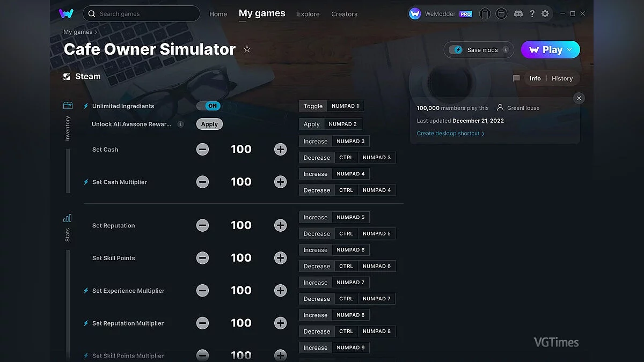Select the History tab
The image size is (644, 362).
coord(562,78)
